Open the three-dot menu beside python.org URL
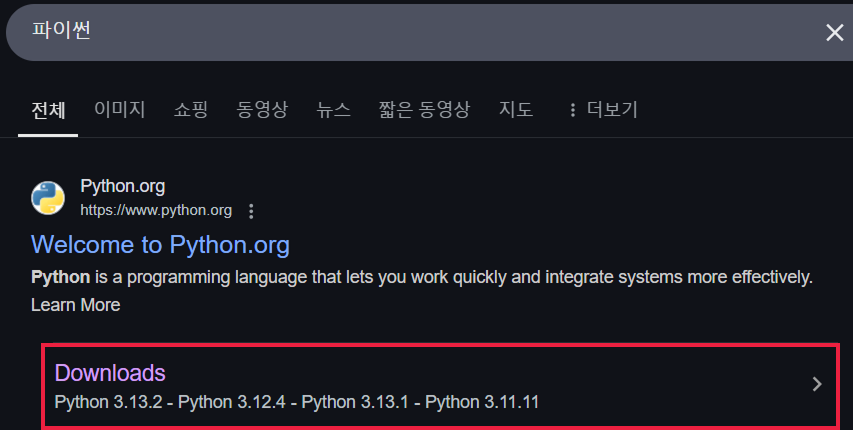The width and height of the screenshot is (853, 430). click(251, 211)
